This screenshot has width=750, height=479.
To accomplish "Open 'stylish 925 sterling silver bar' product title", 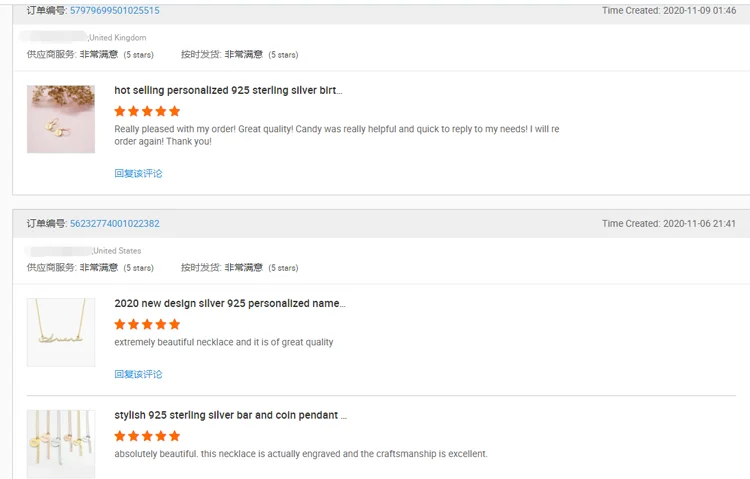I will click(231, 415).
